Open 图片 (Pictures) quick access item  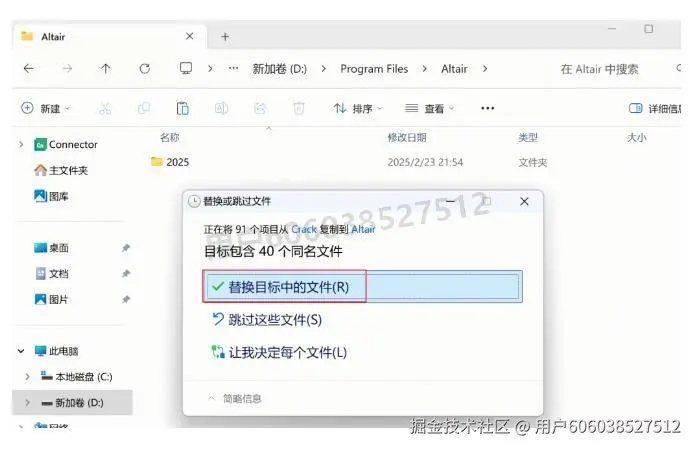click(51, 299)
